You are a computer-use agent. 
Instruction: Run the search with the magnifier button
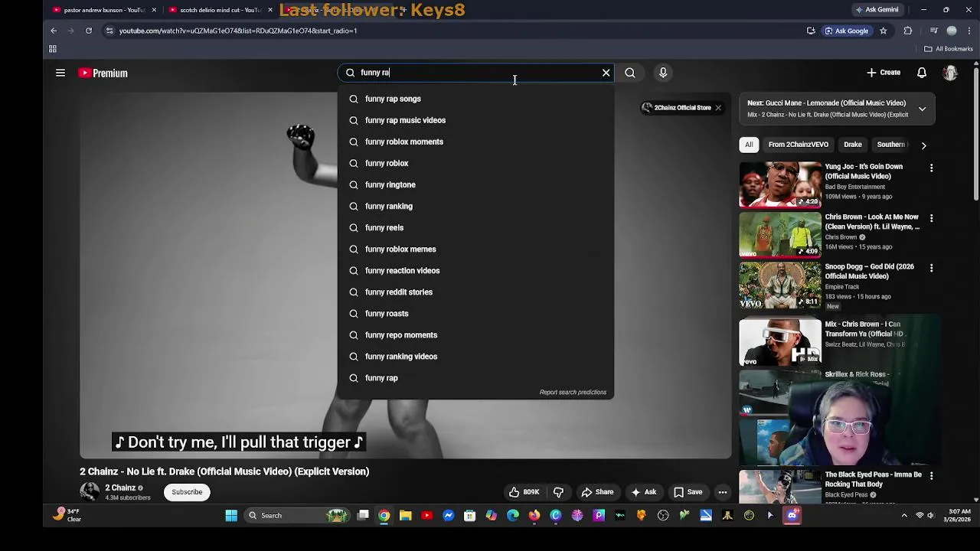click(x=630, y=73)
